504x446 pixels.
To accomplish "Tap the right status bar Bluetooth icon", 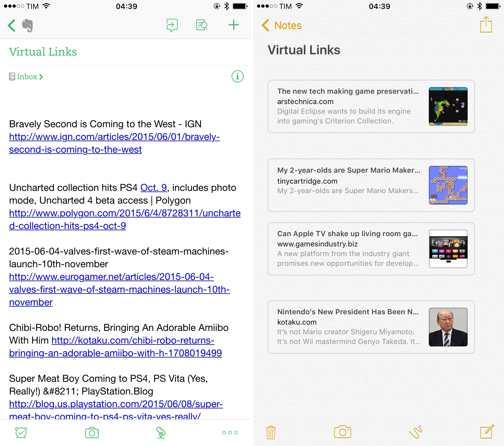I will click(480, 6).
